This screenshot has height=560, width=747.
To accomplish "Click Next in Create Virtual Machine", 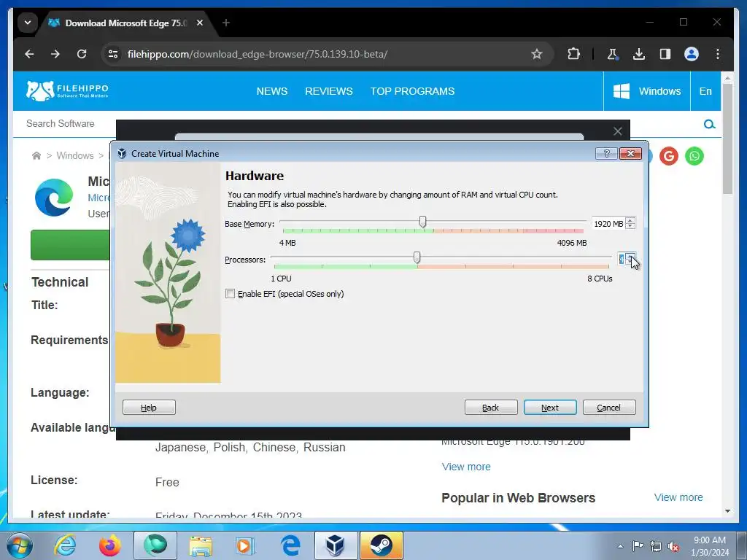I will click(550, 408).
